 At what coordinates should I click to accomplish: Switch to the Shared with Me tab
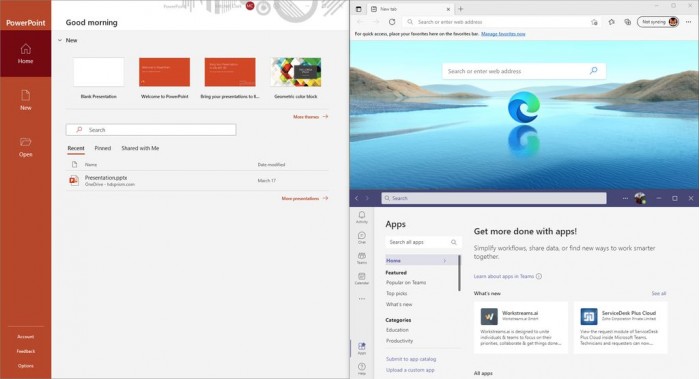(x=140, y=148)
